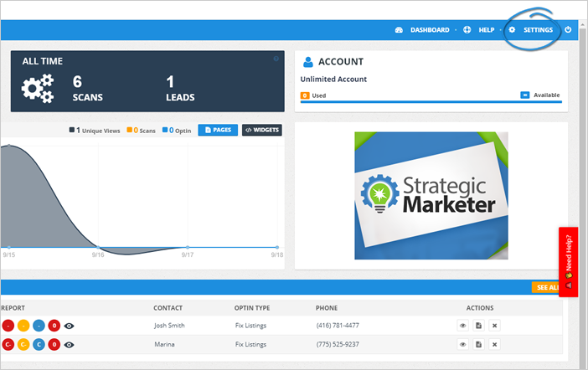Image resolution: width=588 pixels, height=370 pixels.
Task: Toggle the Optin series in chart legend
Action: [x=177, y=131]
